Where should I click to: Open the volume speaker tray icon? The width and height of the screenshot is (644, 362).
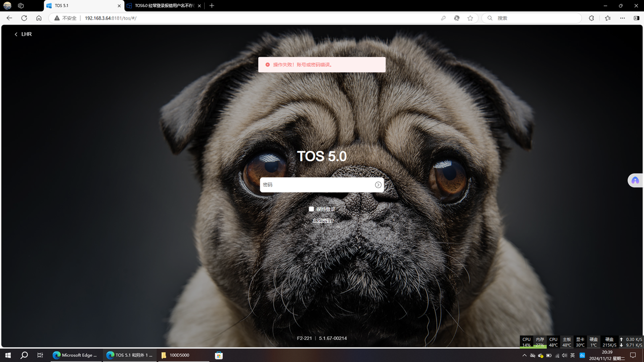pyautogui.click(x=565, y=355)
